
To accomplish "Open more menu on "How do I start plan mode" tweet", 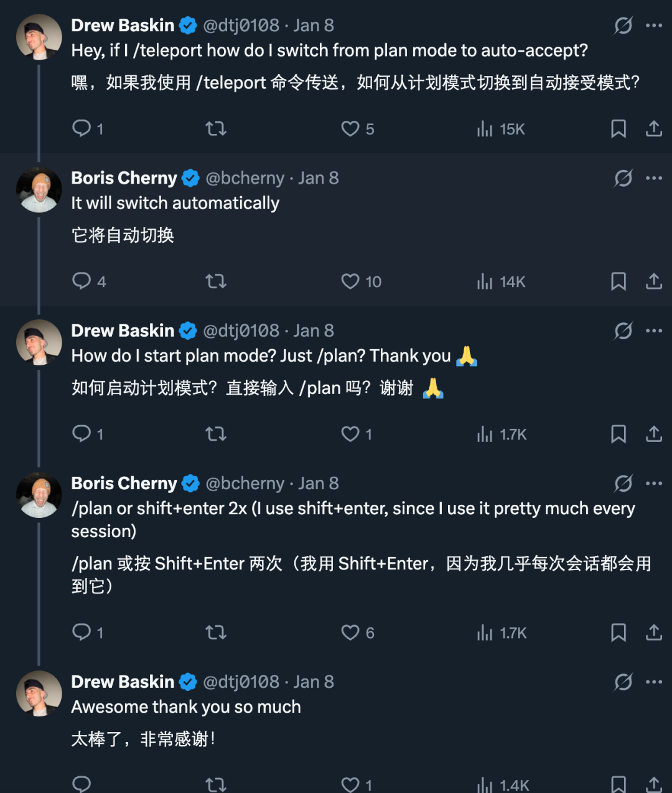I will pos(654,331).
